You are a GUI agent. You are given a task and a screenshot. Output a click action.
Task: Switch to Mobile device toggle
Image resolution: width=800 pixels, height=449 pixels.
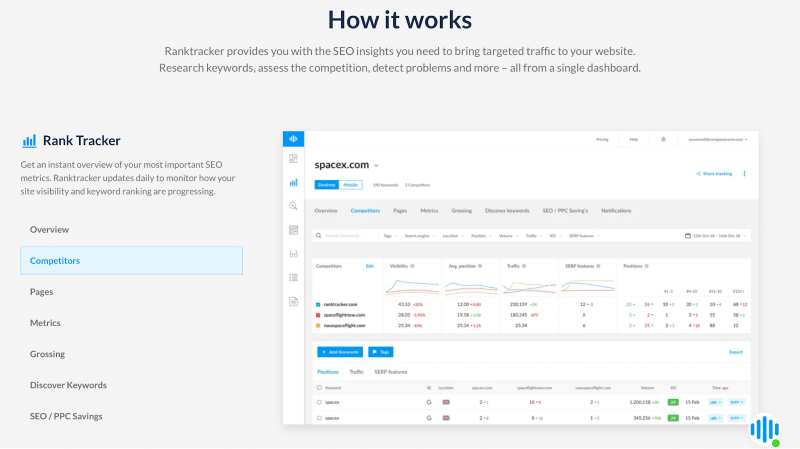point(351,185)
